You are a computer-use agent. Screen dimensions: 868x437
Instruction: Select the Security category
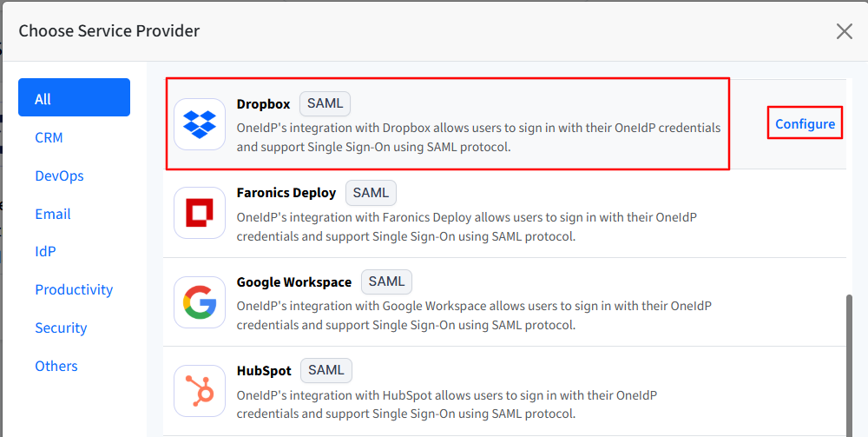point(61,328)
